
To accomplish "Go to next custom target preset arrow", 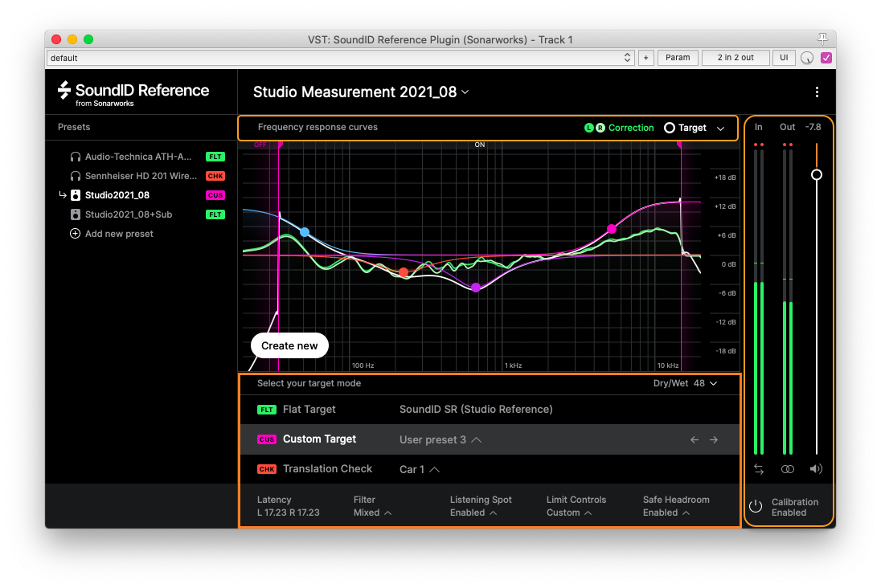I will pyautogui.click(x=713, y=439).
